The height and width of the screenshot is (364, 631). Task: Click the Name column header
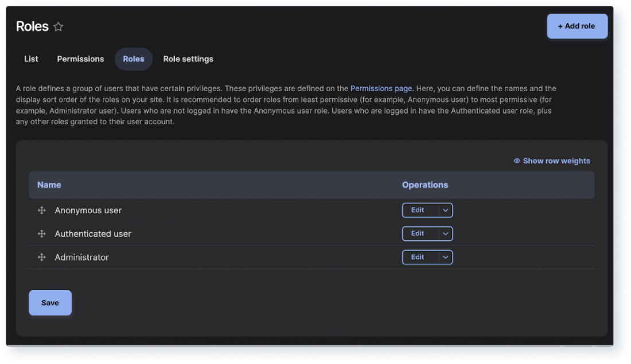(49, 185)
